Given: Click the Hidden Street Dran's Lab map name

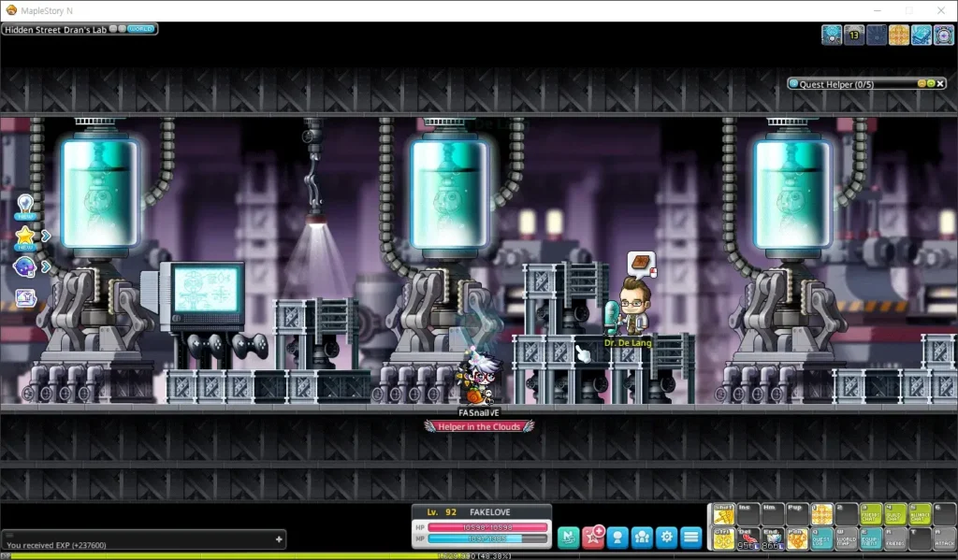Looking at the screenshot, I should click(55, 29).
